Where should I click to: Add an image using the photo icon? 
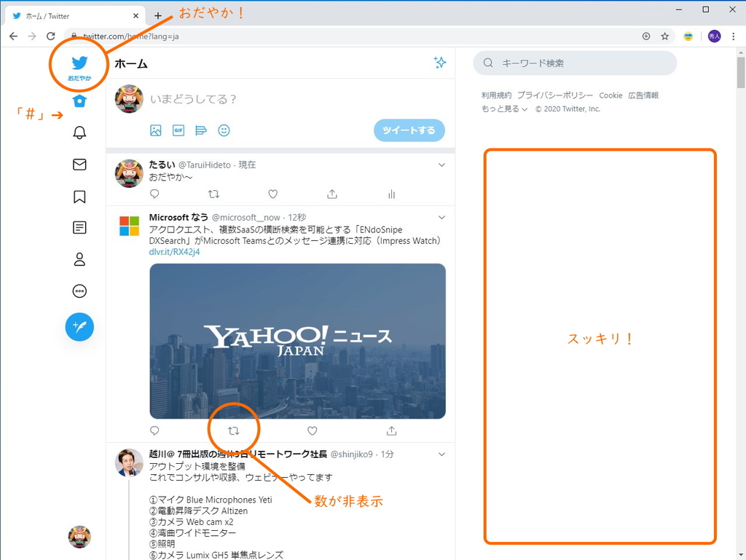pos(155,130)
